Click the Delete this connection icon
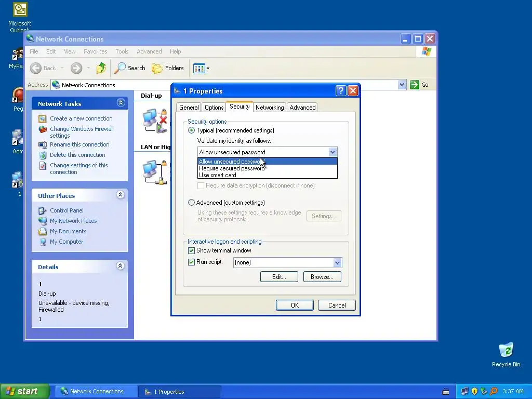 (43, 155)
